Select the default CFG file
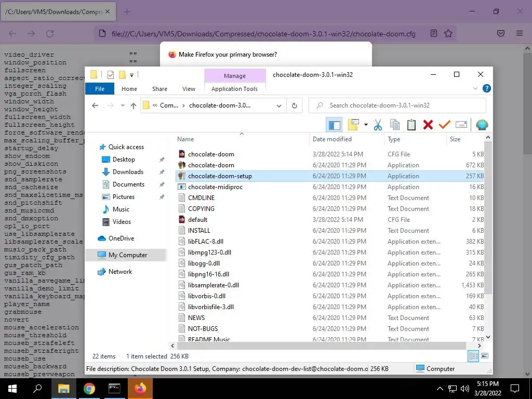Screen dimensions: 532x399 (331, 220)
